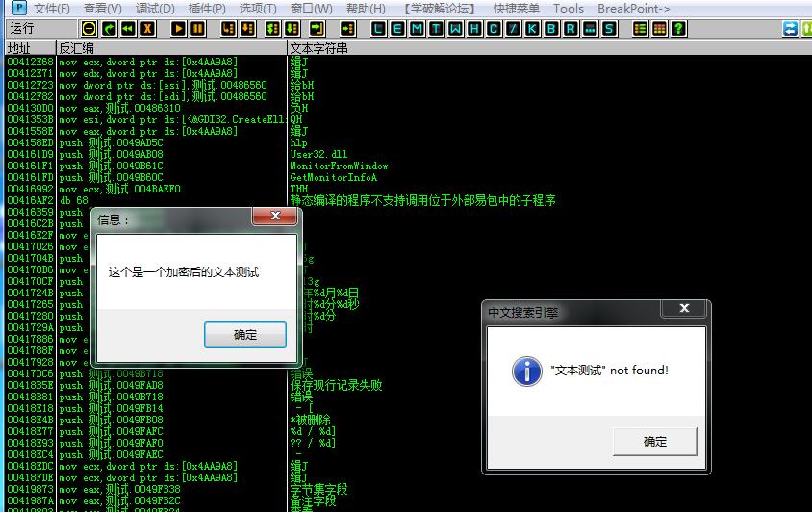Screen dimensions: 812x512
Task: Click the 文本字符串 column header
Action: coord(318,47)
